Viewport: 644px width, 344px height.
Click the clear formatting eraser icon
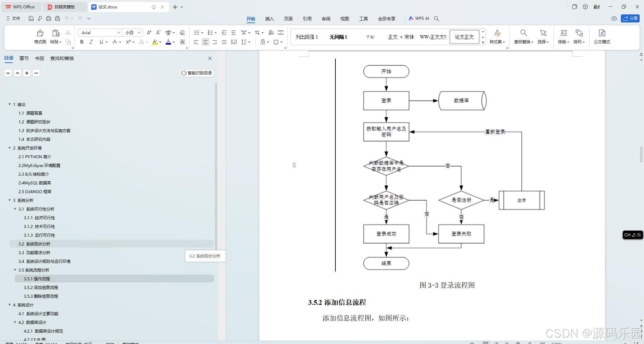(x=182, y=33)
